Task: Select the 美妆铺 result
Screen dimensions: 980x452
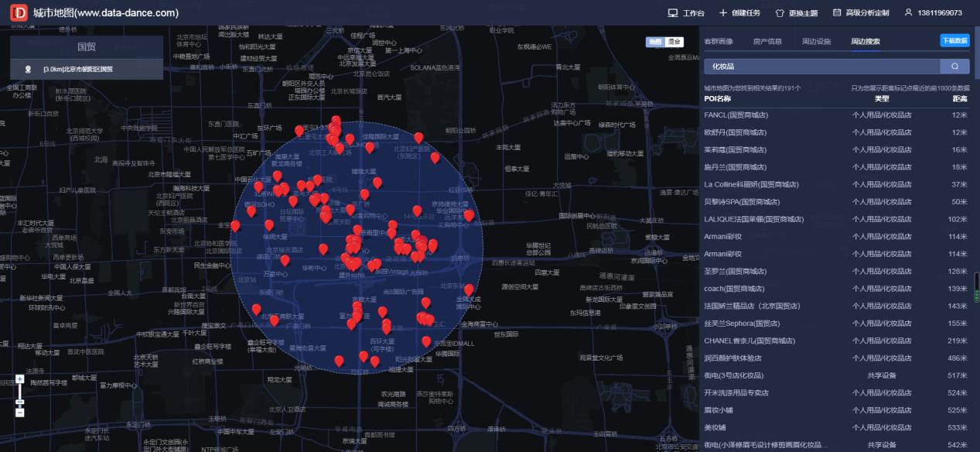Action: coord(836,427)
